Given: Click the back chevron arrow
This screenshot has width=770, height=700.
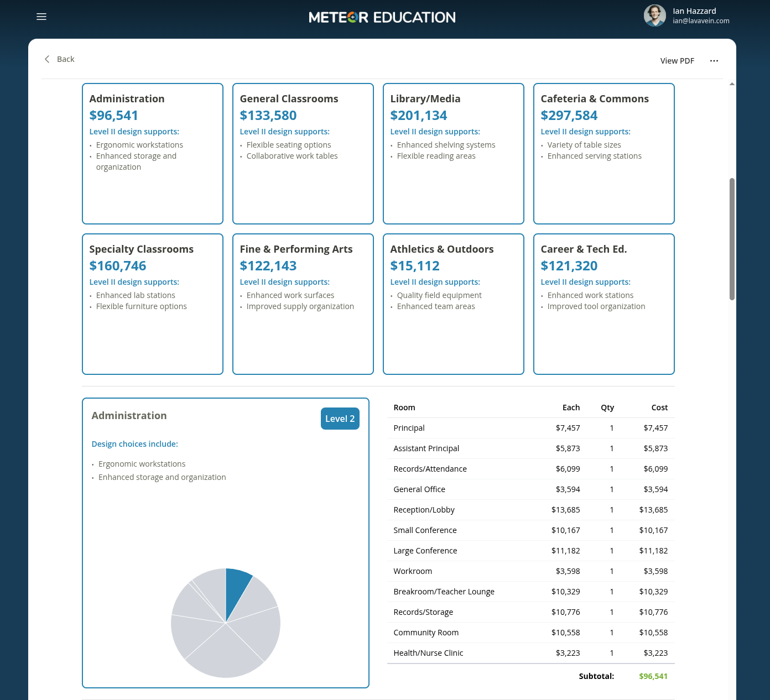Looking at the screenshot, I should pos(47,59).
